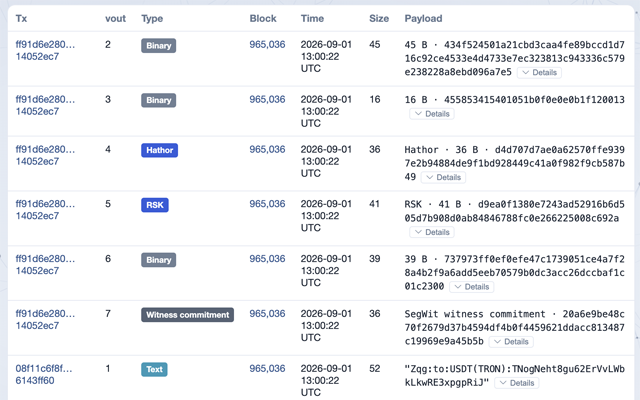Click the Text type badge

[x=154, y=369]
